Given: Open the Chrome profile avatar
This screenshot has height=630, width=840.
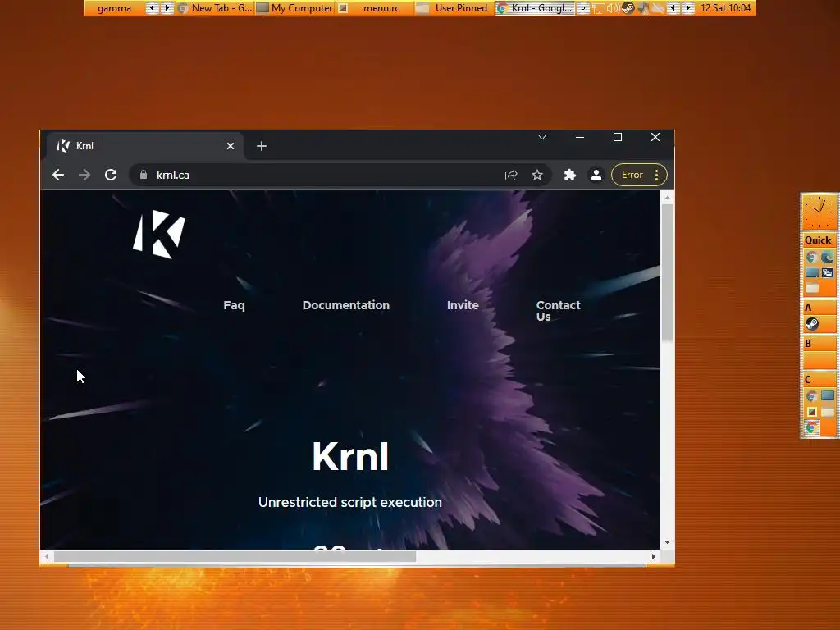Looking at the screenshot, I should 596,175.
